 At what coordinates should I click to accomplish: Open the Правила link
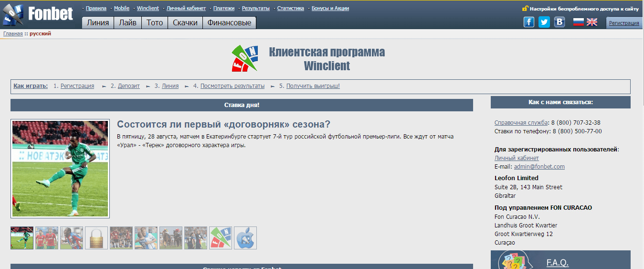(x=96, y=8)
